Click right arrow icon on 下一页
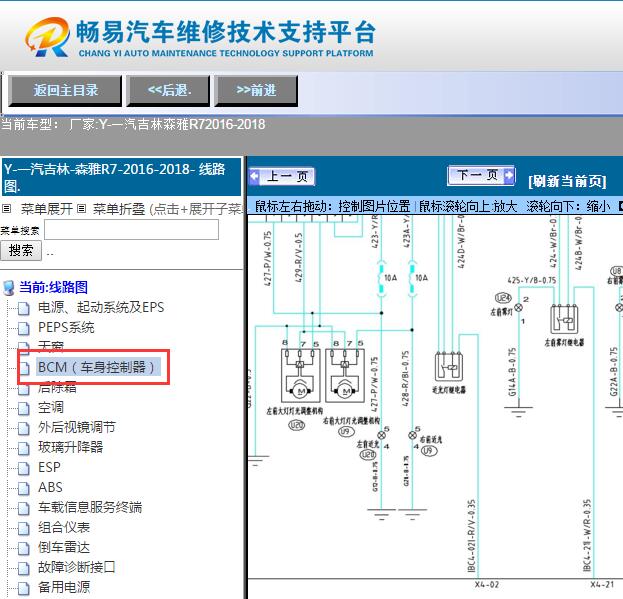Viewport: 623px width, 599px height. coord(509,175)
